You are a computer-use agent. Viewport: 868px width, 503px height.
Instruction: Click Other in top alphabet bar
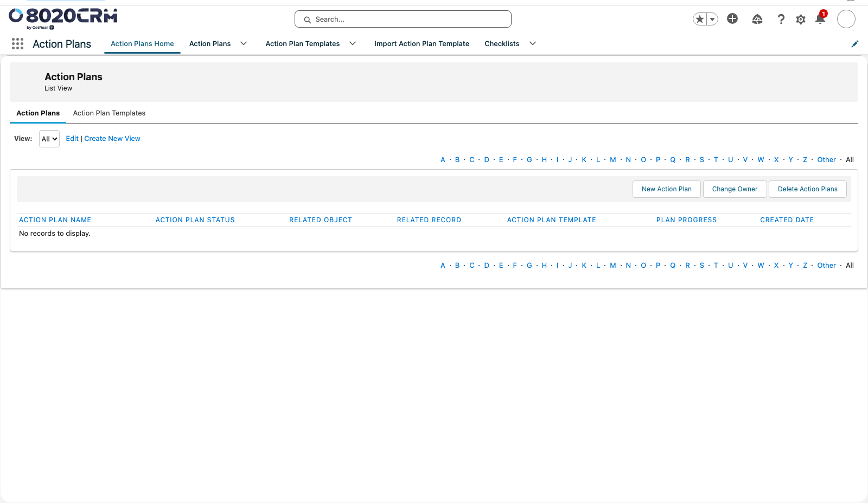[x=827, y=160]
